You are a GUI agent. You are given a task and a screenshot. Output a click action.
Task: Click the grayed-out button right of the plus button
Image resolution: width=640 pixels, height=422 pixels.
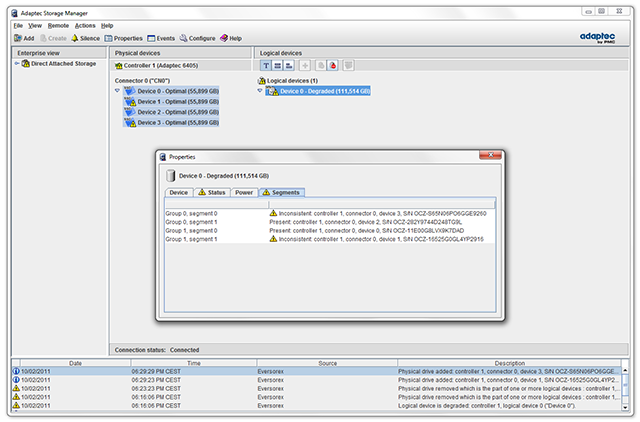click(321, 65)
